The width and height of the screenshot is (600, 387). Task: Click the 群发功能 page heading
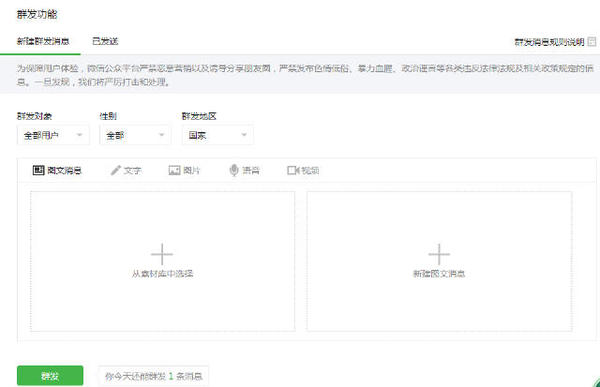(37, 15)
